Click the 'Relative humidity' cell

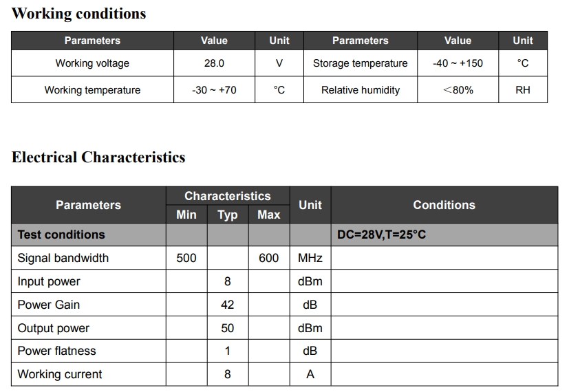[x=360, y=90]
